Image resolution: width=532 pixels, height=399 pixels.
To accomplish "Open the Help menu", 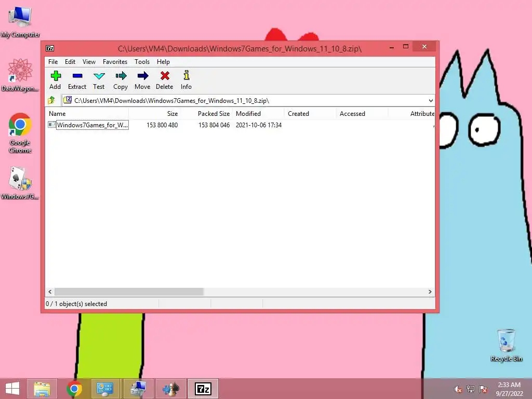I will [163, 62].
